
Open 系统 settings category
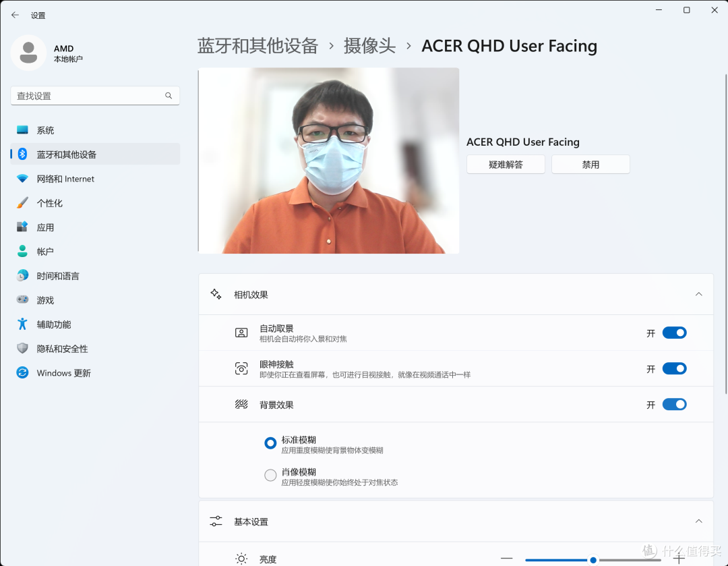tap(95, 130)
